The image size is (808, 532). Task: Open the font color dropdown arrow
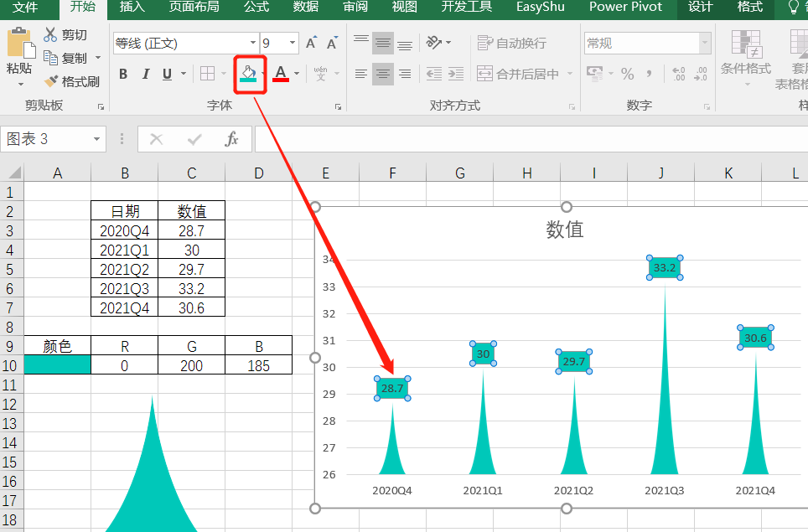coord(297,74)
